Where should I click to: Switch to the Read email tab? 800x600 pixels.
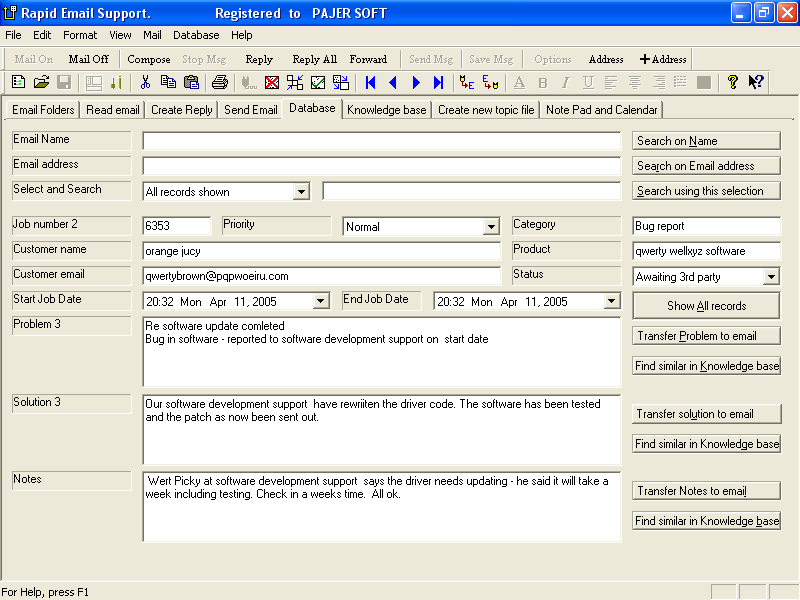click(112, 110)
